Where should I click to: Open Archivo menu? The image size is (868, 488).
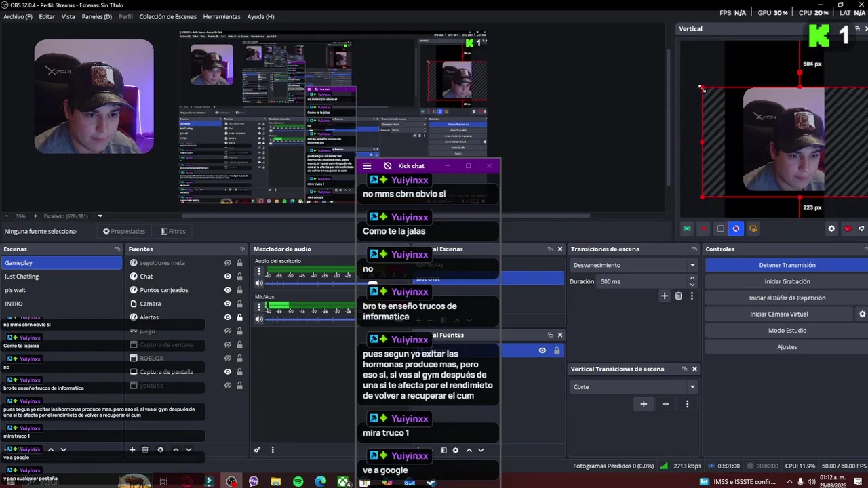[x=18, y=16]
